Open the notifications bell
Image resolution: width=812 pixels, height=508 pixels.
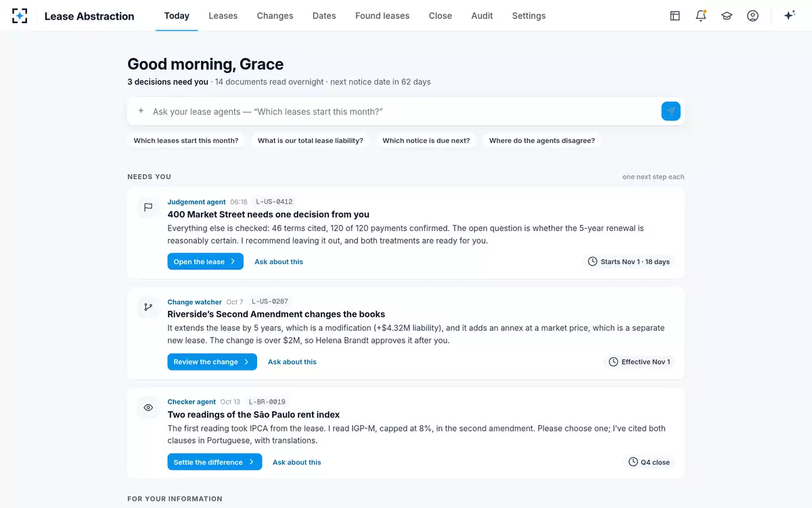tap(701, 16)
